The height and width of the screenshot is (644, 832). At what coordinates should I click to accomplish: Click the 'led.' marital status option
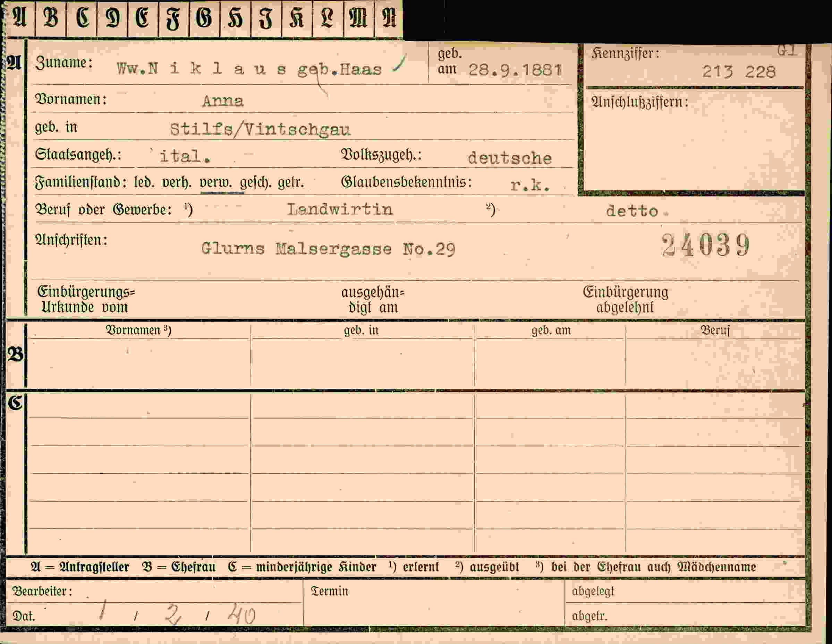[144, 182]
